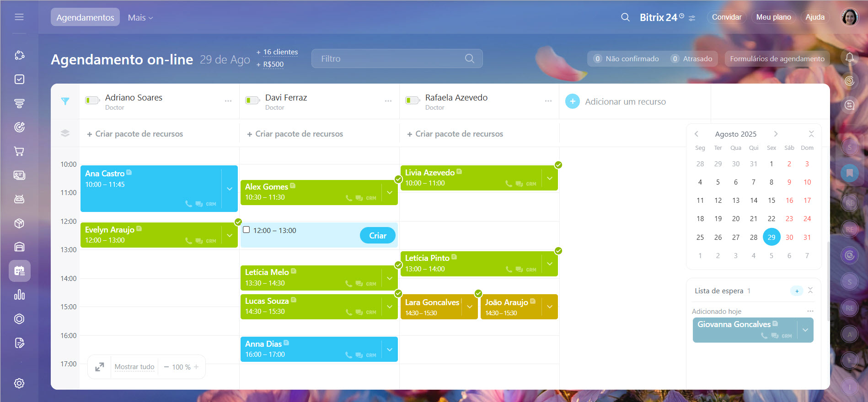868x402 pixels.
Task: Expand the Ana Castro booking chevron
Action: (230, 189)
